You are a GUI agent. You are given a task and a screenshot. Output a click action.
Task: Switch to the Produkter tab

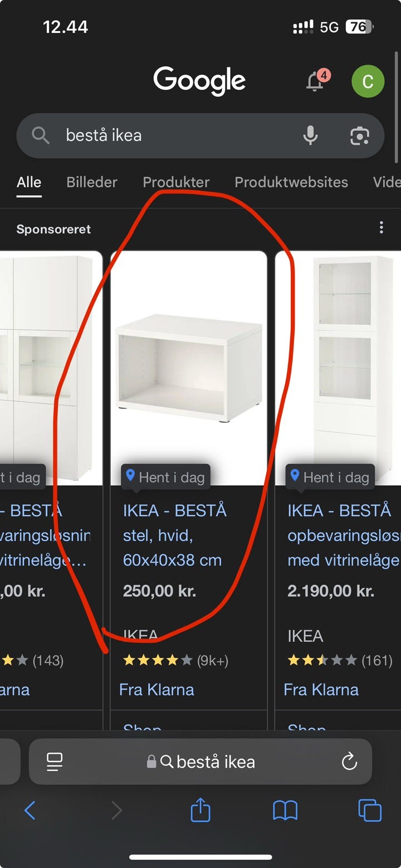(176, 182)
